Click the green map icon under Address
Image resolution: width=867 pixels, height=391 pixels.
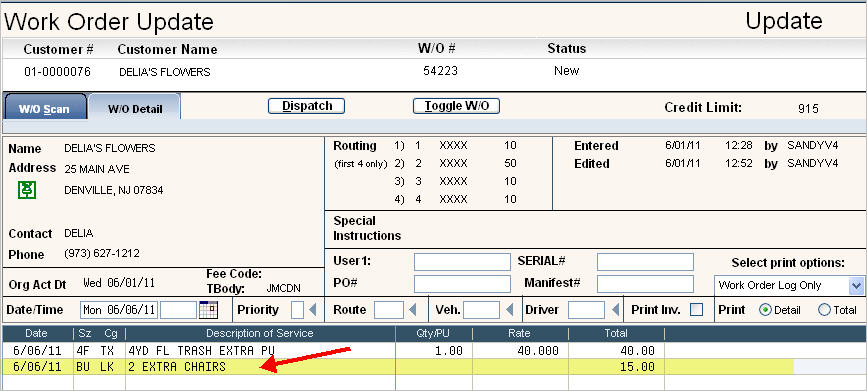pos(27,190)
